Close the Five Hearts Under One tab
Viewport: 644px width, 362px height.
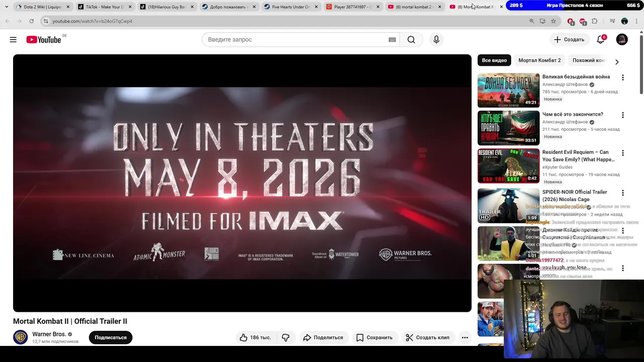pos(315,7)
